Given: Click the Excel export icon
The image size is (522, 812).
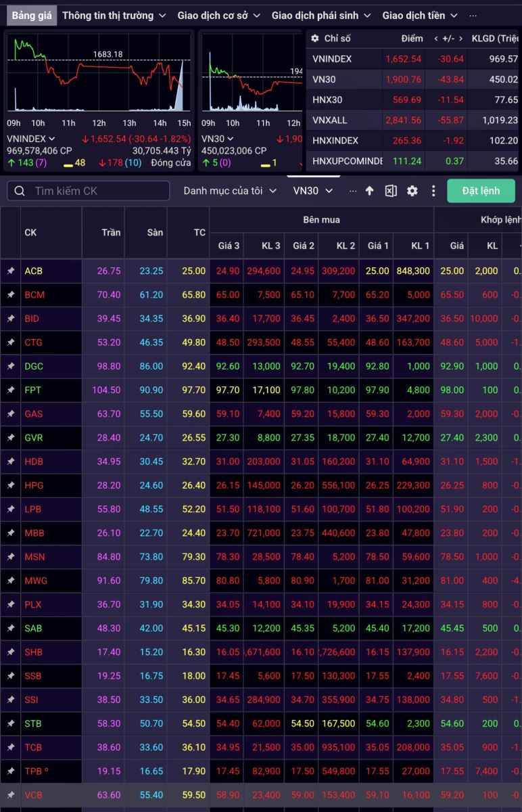Looking at the screenshot, I should pyautogui.click(x=391, y=191).
